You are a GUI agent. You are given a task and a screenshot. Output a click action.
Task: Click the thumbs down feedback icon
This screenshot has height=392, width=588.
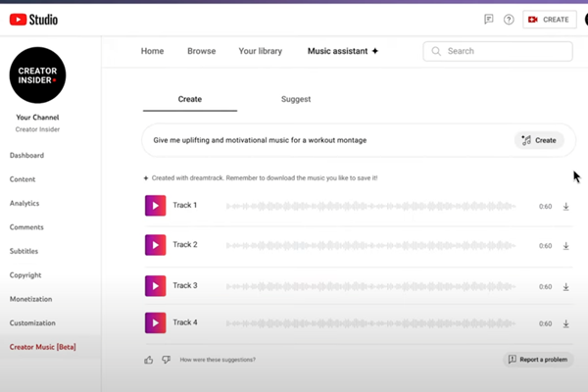pos(166,360)
